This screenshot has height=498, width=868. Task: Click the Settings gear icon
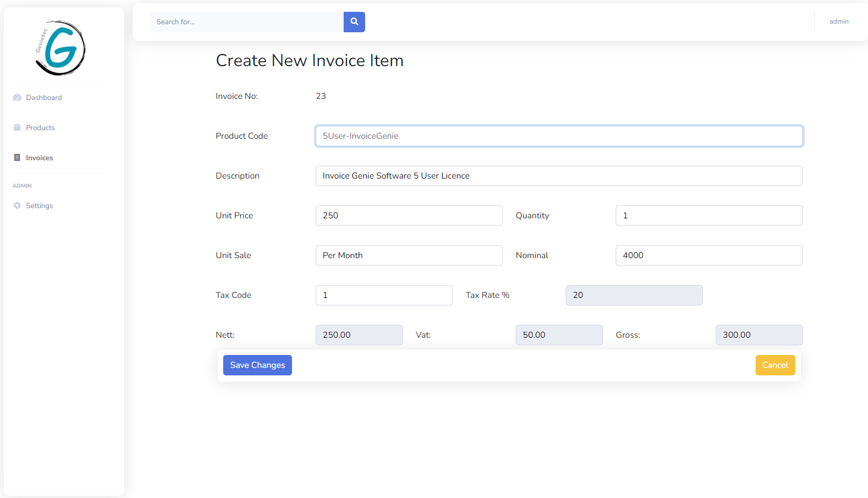[x=17, y=205]
